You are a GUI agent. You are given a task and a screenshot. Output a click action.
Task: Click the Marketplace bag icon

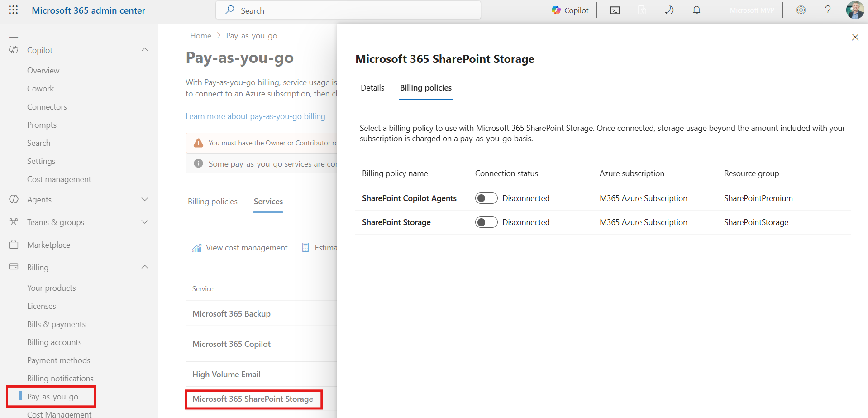tap(14, 245)
